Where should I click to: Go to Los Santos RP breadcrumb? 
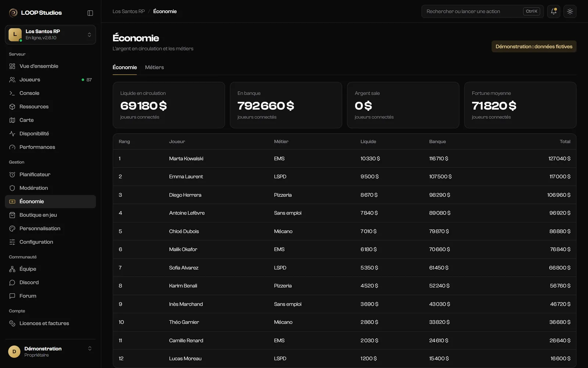click(x=129, y=11)
